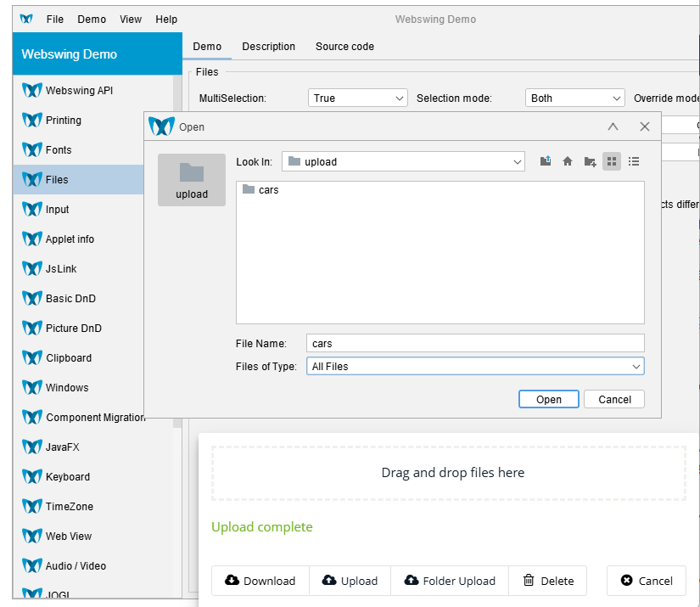
Task: Click the Webswing butterfly logo in the header
Action: point(25,19)
